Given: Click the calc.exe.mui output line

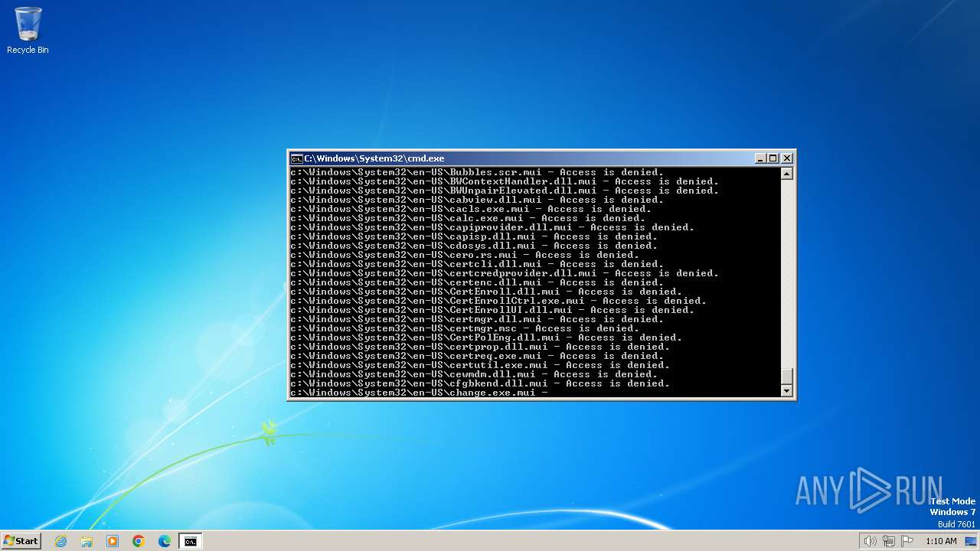Looking at the screenshot, I should [468, 218].
